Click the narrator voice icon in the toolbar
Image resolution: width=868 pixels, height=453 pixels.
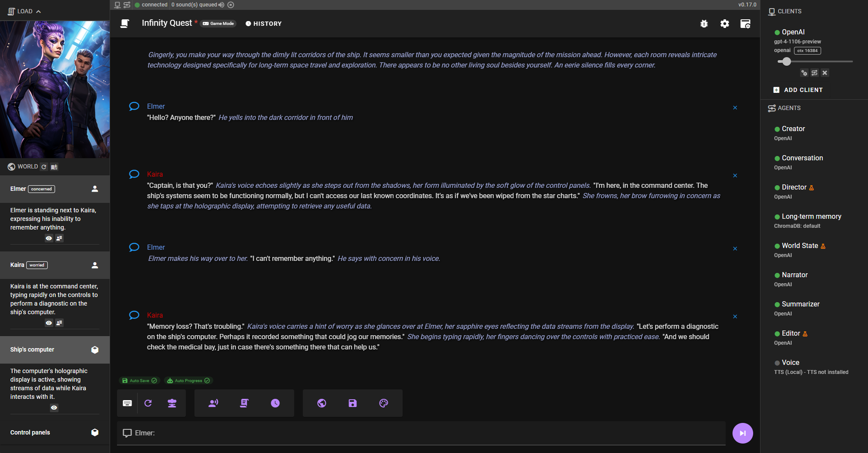point(213,403)
